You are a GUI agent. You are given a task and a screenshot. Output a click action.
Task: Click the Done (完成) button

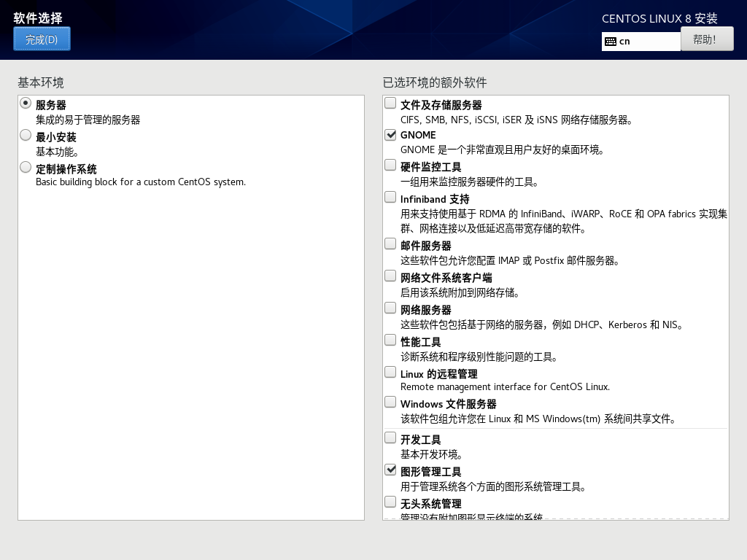click(x=42, y=39)
